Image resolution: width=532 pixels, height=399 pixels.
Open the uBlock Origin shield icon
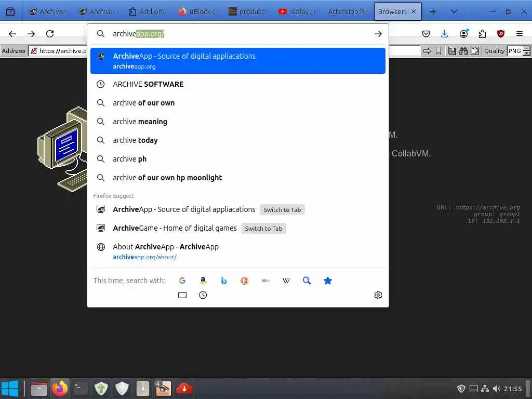[x=500, y=34]
